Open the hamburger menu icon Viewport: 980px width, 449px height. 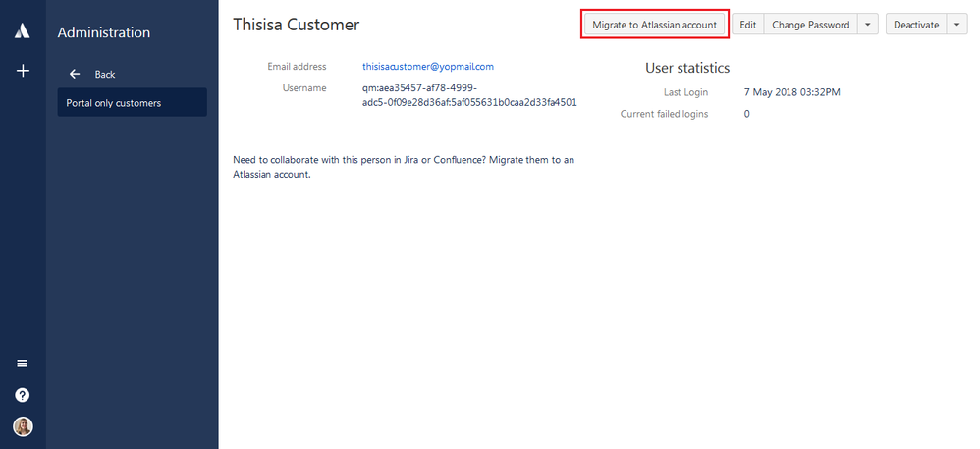click(x=23, y=364)
